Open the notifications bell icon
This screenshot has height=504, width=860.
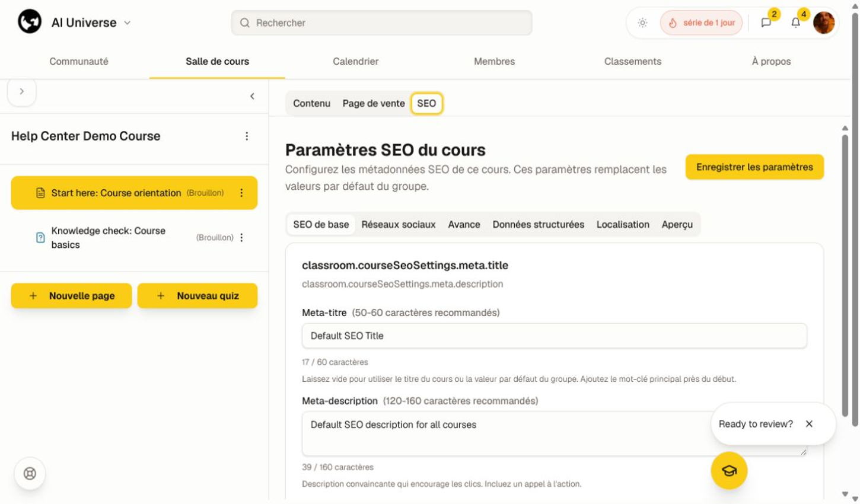(x=795, y=23)
